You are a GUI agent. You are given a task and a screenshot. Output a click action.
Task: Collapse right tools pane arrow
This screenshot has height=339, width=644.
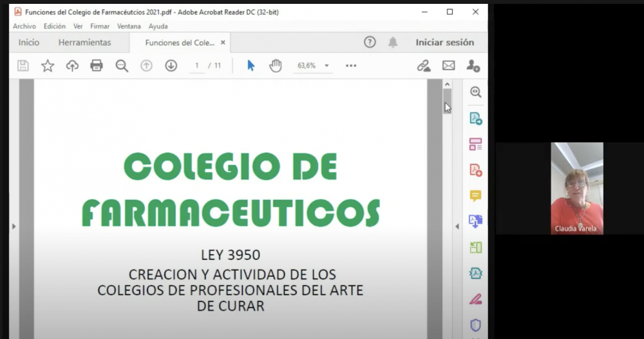point(457,226)
